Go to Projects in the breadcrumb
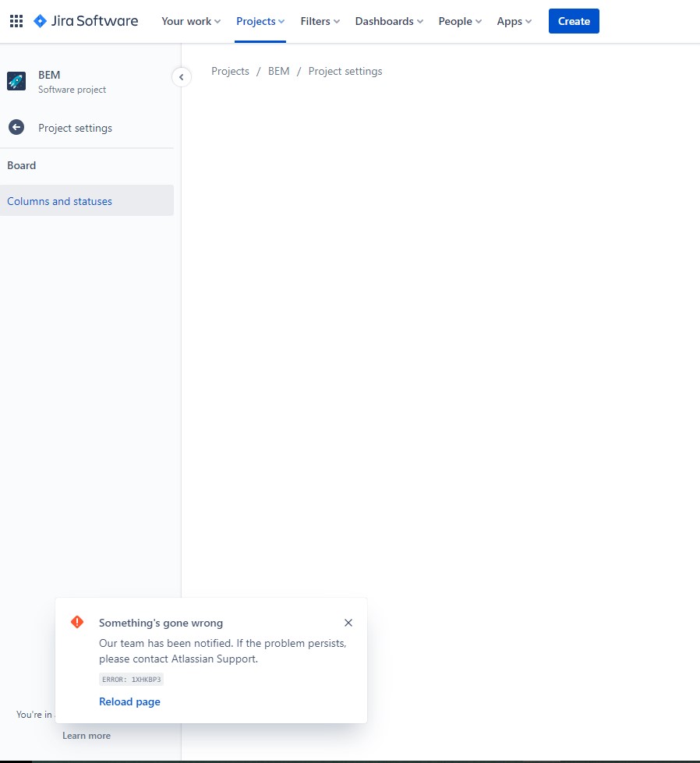 (230, 72)
